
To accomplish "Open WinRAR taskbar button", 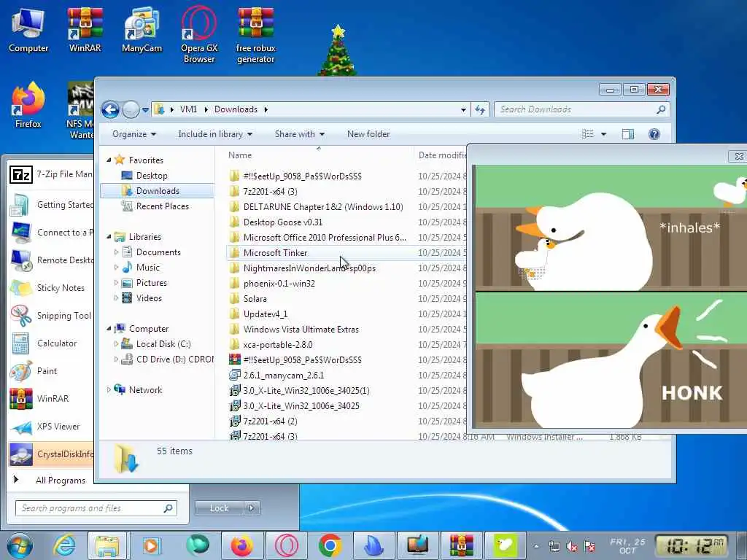I will click(461, 545).
